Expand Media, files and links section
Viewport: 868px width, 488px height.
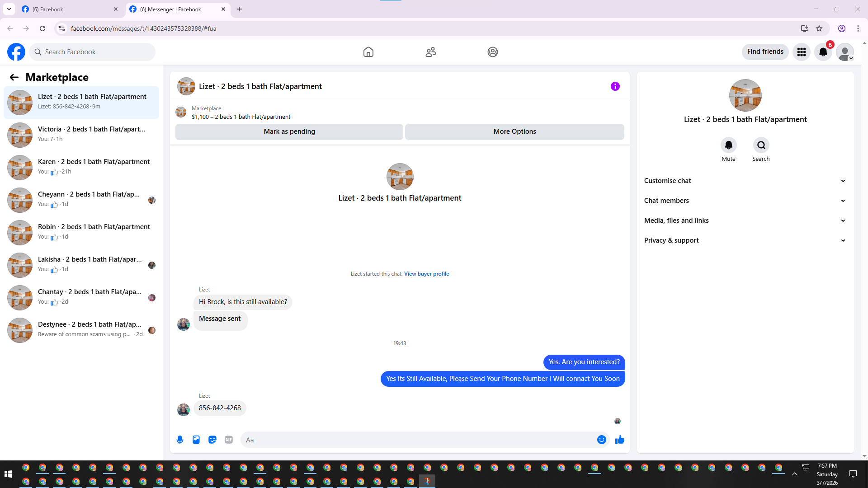pyautogui.click(x=745, y=221)
